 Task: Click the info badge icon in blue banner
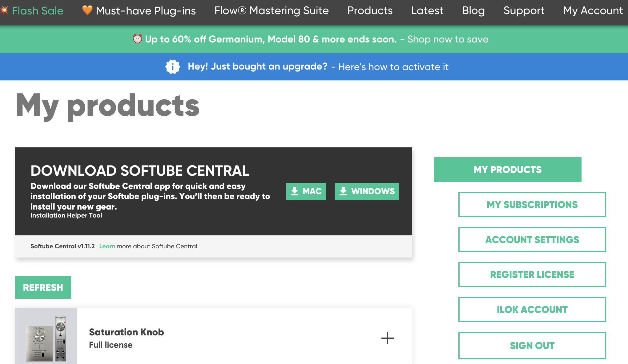click(x=172, y=67)
